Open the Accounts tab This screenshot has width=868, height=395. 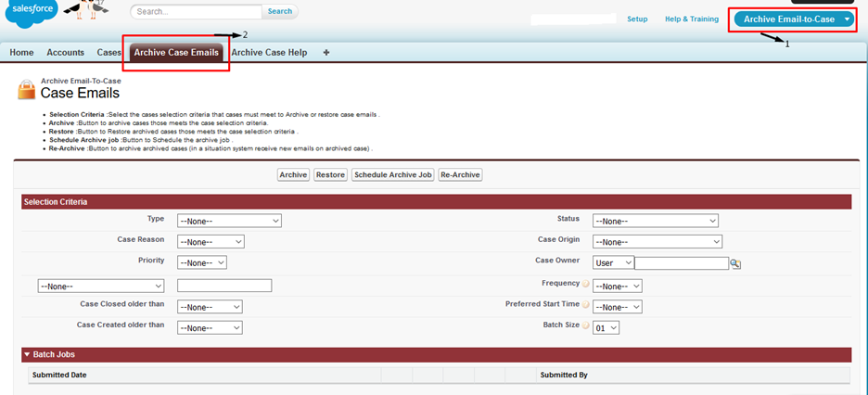(x=65, y=53)
